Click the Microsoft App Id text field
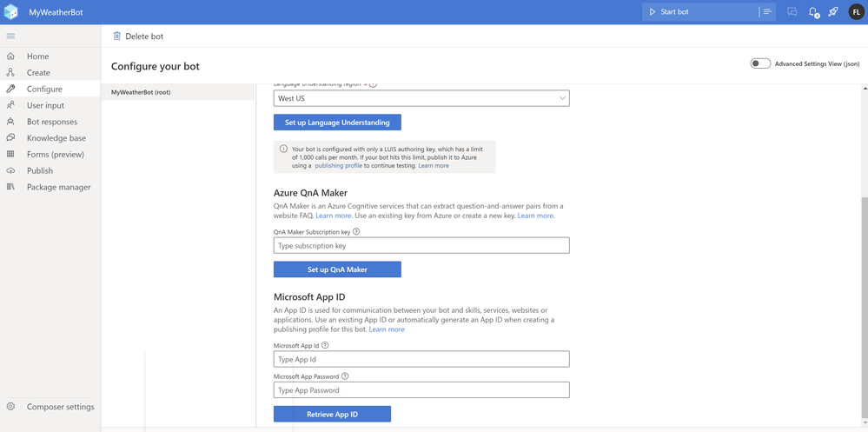This screenshot has width=868, height=432. click(x=421, y=359)
